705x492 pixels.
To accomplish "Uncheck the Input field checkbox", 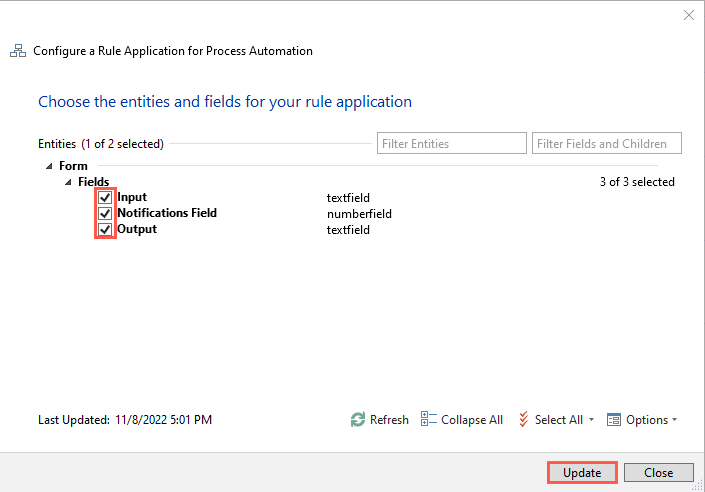I will point(105,198).
